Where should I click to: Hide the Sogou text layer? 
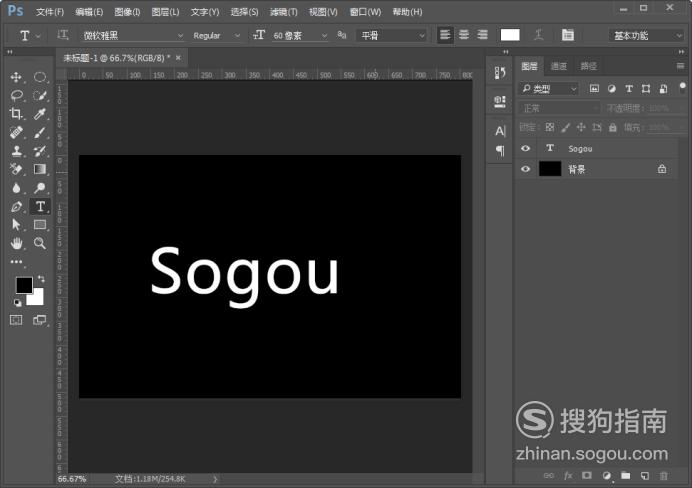[525, 148]
